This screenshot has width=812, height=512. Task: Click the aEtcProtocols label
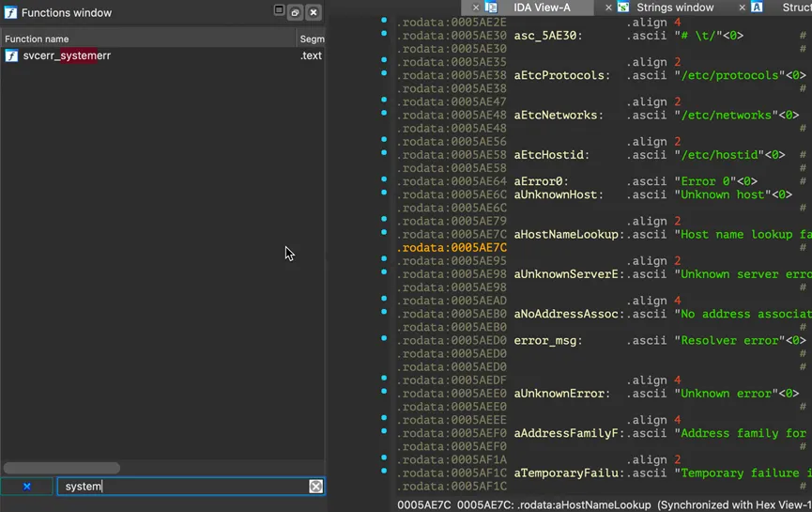[x=562, y=75]
